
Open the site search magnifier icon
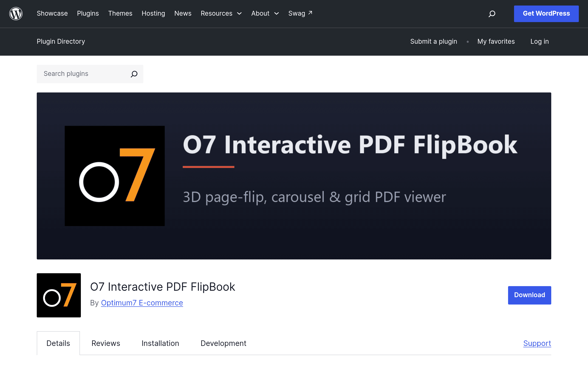click(x=492, y=14)
